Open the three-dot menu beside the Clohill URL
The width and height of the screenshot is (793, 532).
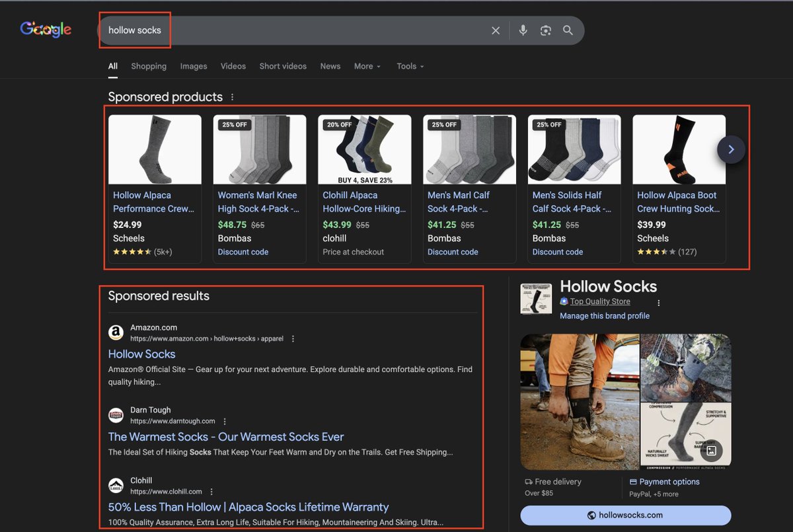coord(211,492)
